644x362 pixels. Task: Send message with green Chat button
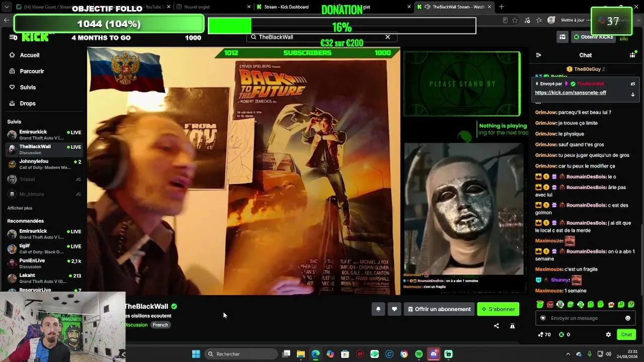pos(626,335)
